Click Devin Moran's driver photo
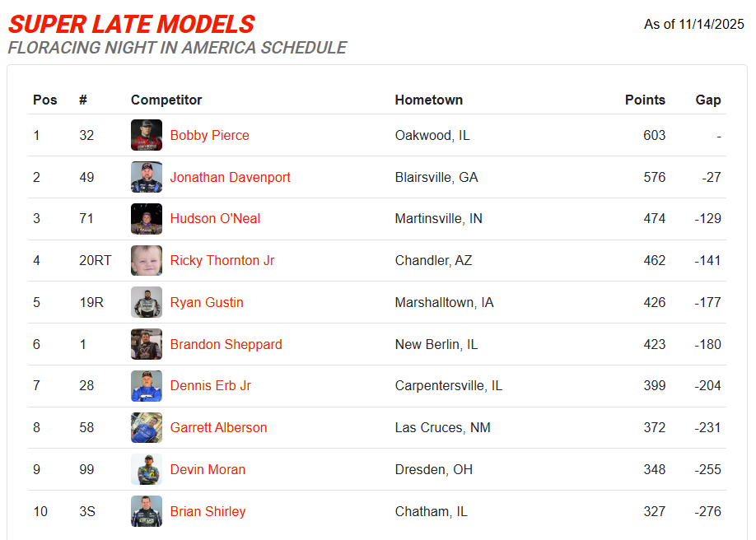 point(147,469)
